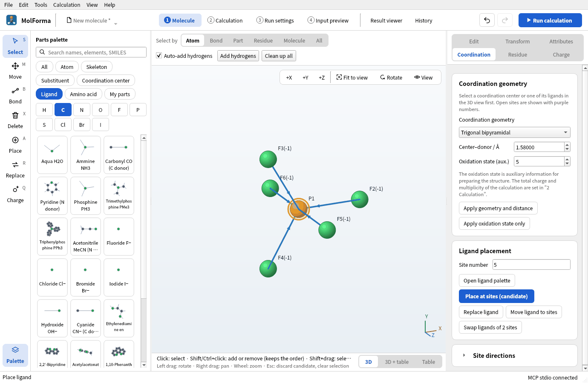Open the New molecule dropdown arrow
This screenshot has height=383, width=588.
tap(115, 23)
